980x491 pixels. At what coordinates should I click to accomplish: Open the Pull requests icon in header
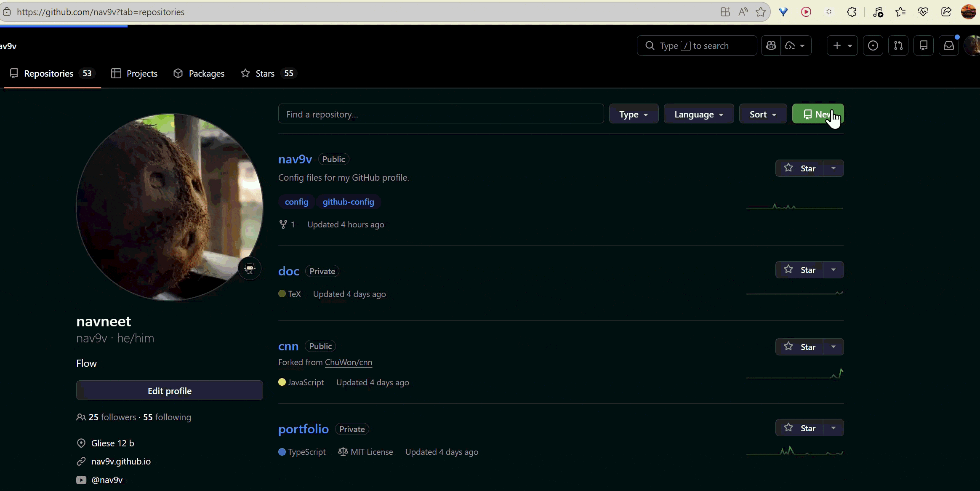pyautogui.click(x=898, y=45)
